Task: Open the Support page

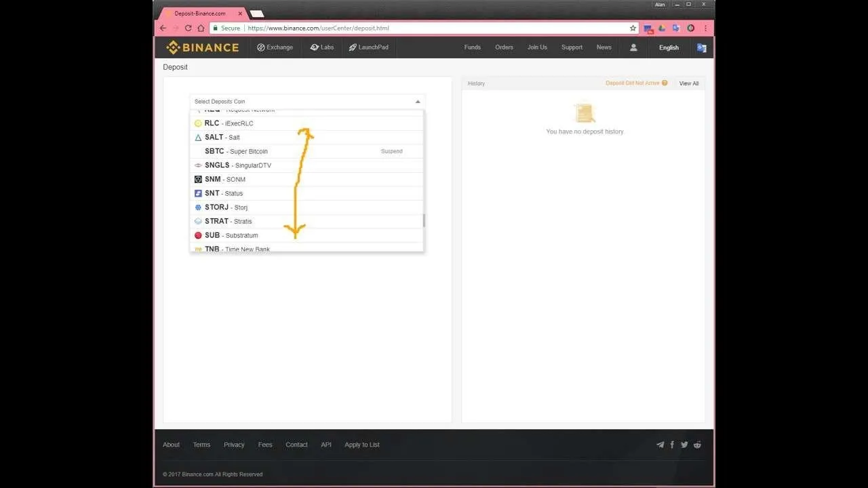Action: (572, 47)
